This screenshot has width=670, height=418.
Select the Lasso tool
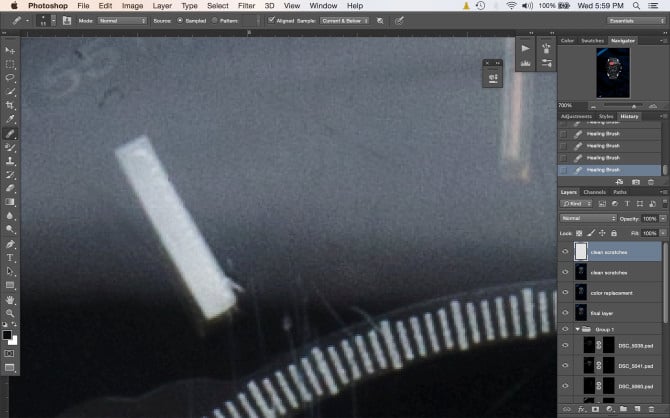10,77
